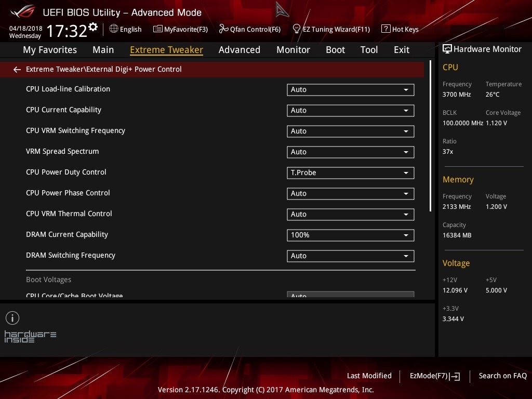Click the EzMode exit arrow icon
The image size is (532, 399).
(x=455, y=376)
